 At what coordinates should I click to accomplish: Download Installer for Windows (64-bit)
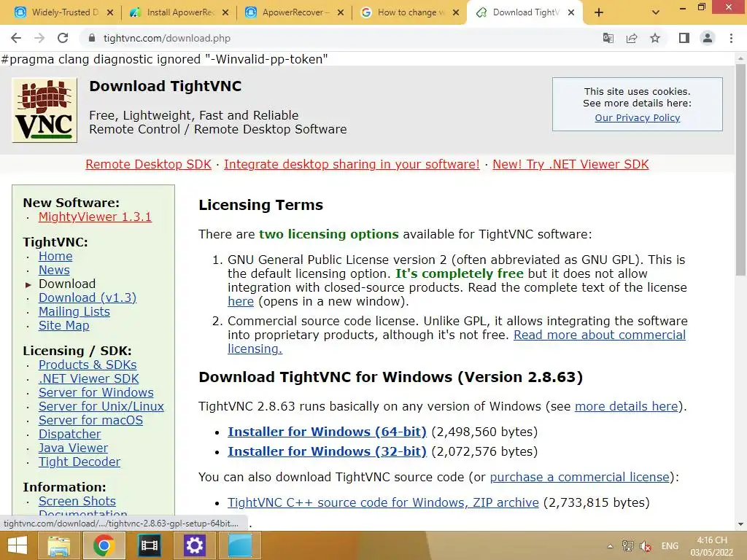point(327,432)
